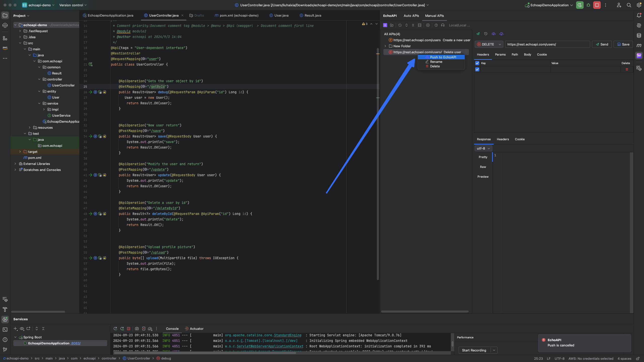Stop the running app red button in top toolbar
The image size is (644, 362).
pyautogui.click(x=597, y=5)
